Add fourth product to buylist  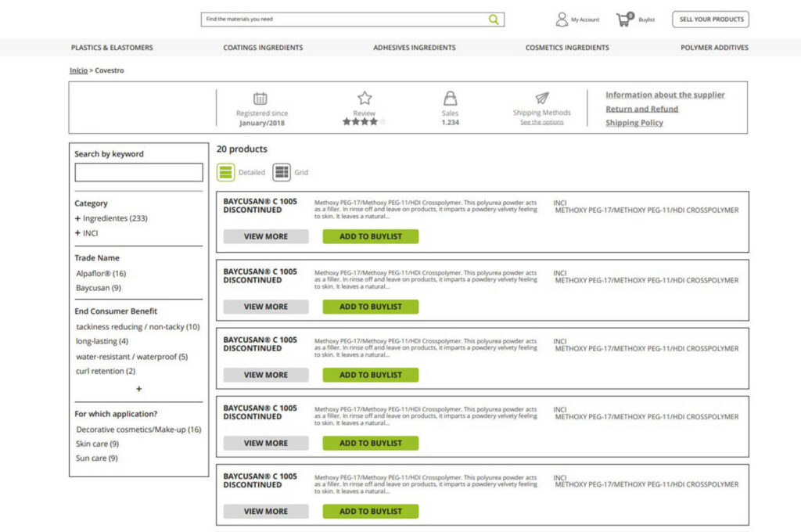pos(370,443)
